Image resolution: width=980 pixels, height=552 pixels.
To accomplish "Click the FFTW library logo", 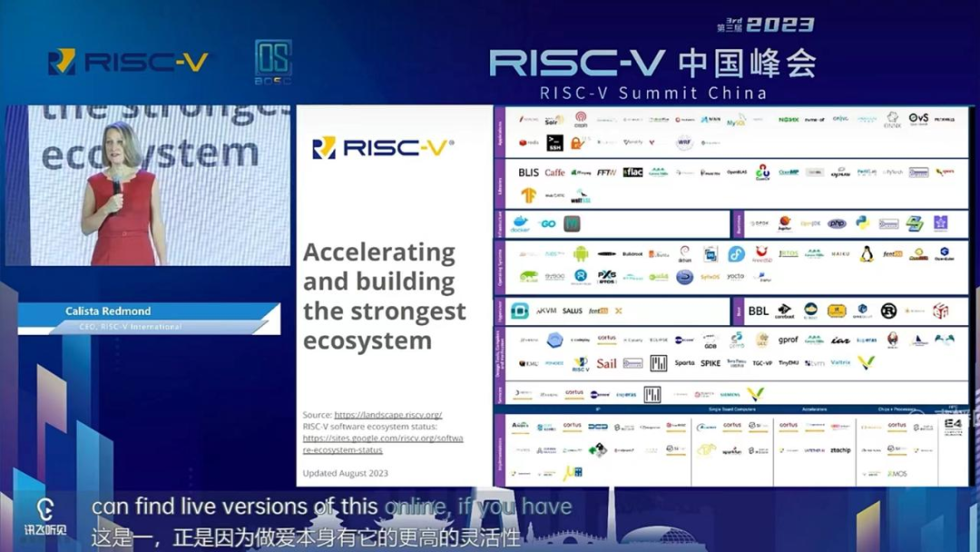I will click(x=606, y=172).
